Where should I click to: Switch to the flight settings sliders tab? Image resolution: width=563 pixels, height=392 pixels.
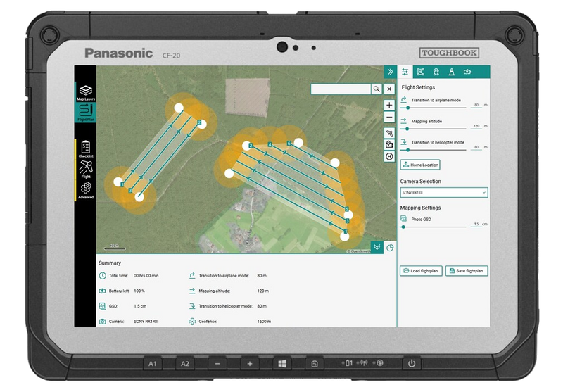(x=405, y=72)
